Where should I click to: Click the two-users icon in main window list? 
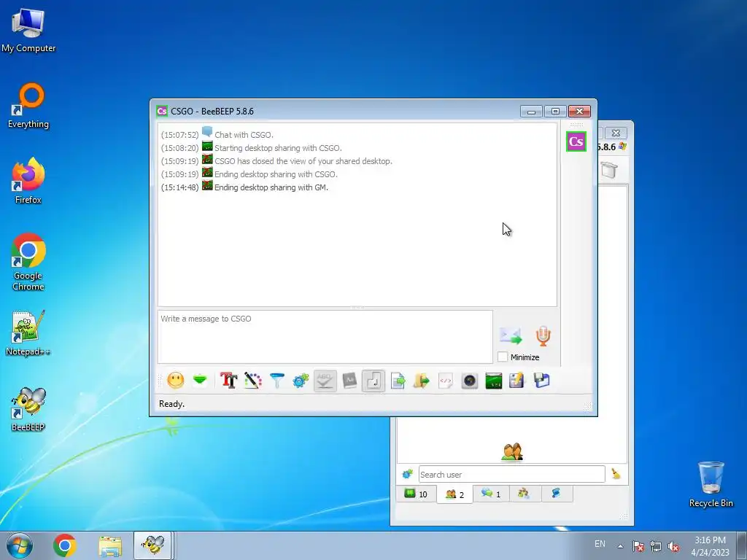pyautogui.click(x=512, y=451)
